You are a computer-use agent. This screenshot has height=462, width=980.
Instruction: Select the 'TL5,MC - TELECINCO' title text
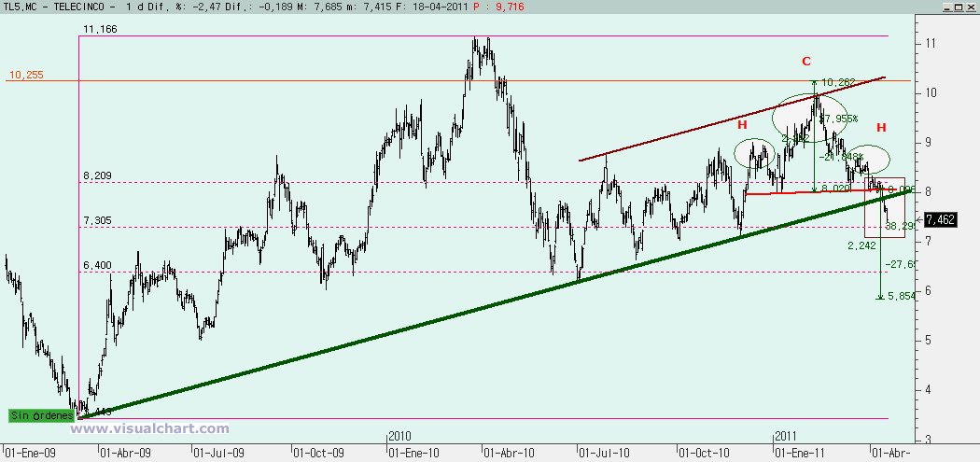click(x=58, y=7)
